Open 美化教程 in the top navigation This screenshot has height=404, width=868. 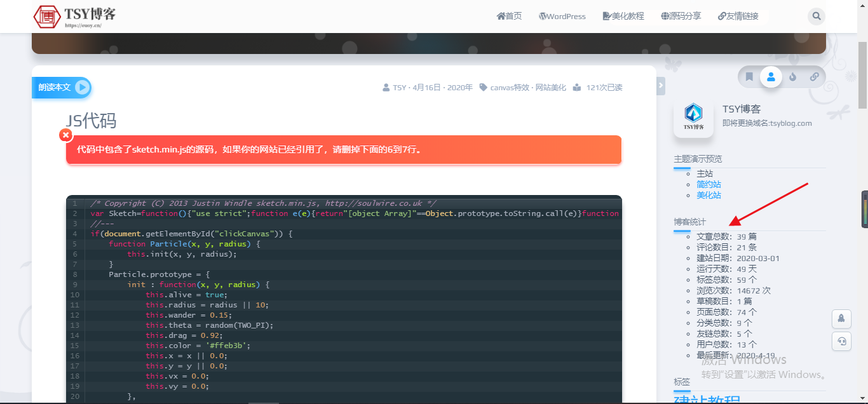click(623, 17)
